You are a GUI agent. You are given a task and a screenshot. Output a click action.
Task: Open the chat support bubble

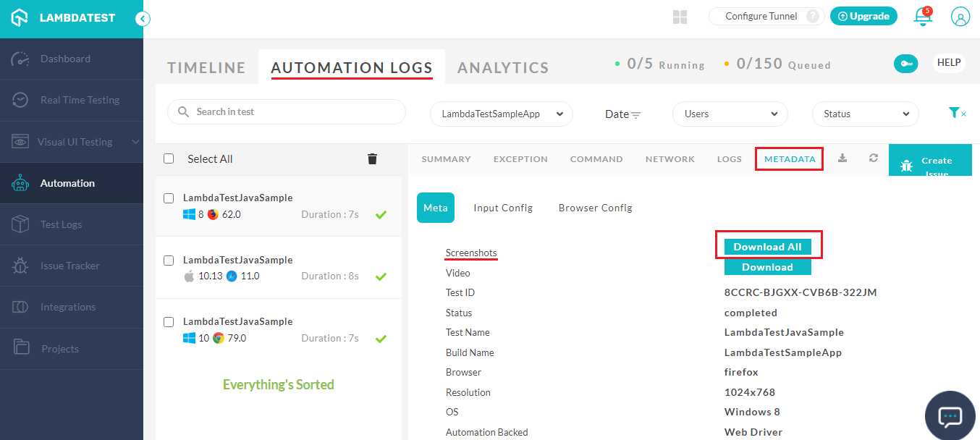pyautogui.click(x=950, y=415)
